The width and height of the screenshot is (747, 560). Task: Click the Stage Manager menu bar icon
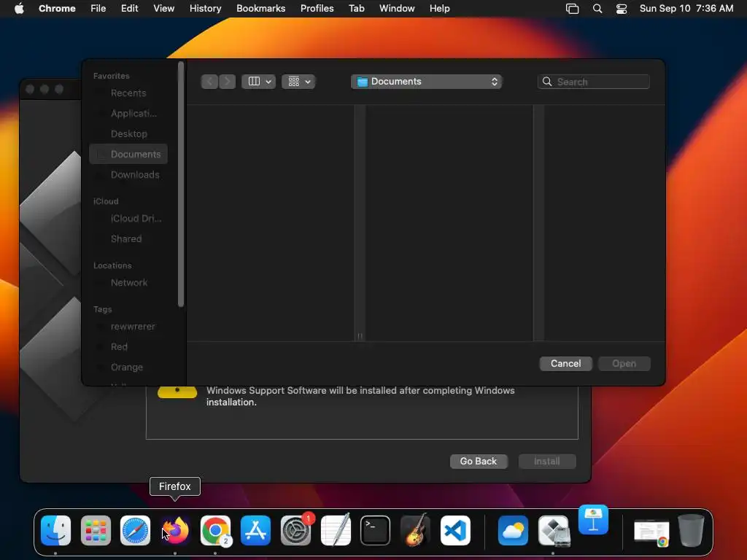(x=572, y=9)
